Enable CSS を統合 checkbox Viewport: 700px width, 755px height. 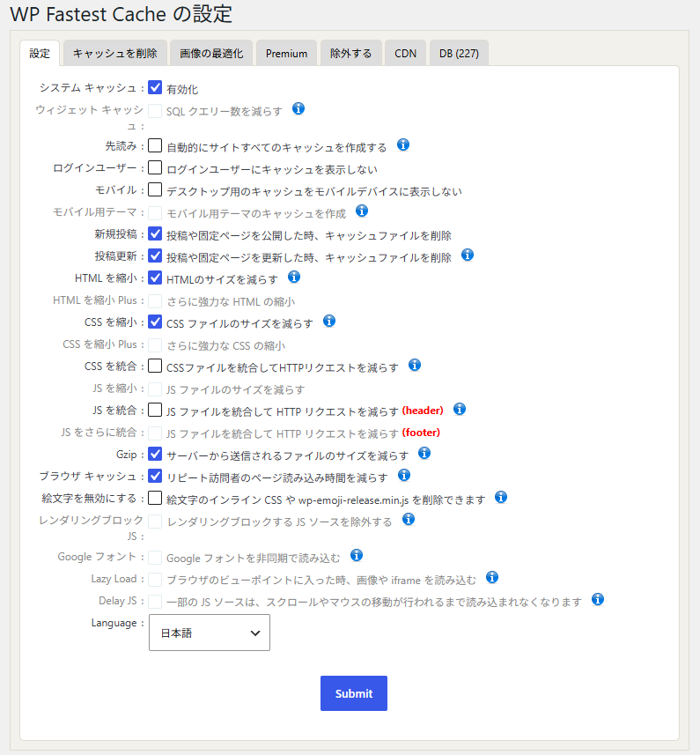155,366
